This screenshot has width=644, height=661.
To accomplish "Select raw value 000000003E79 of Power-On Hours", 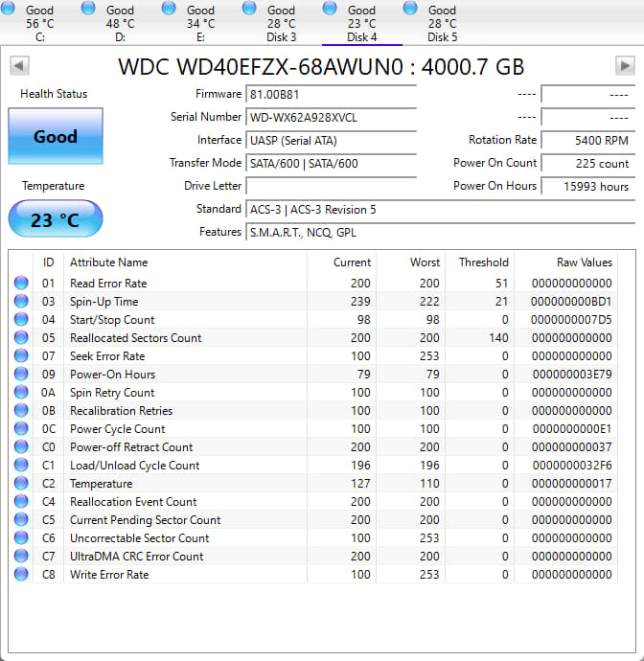I will pos(572,375).
